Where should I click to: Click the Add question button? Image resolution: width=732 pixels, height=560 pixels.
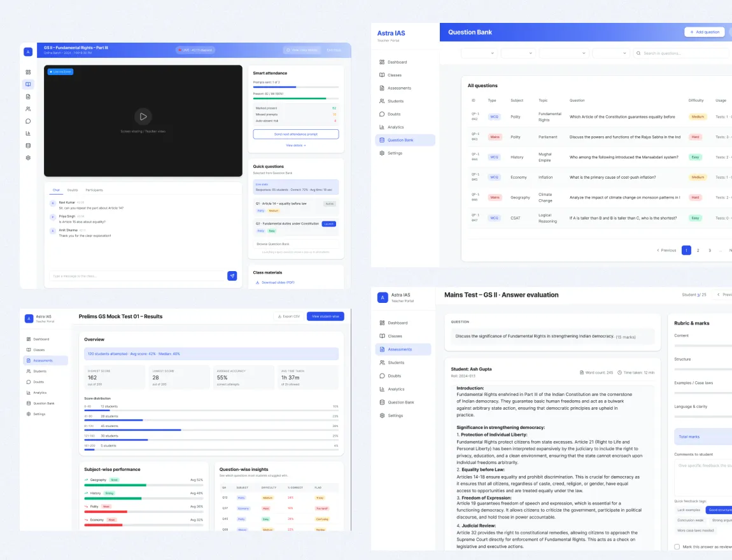click(705, 32)
